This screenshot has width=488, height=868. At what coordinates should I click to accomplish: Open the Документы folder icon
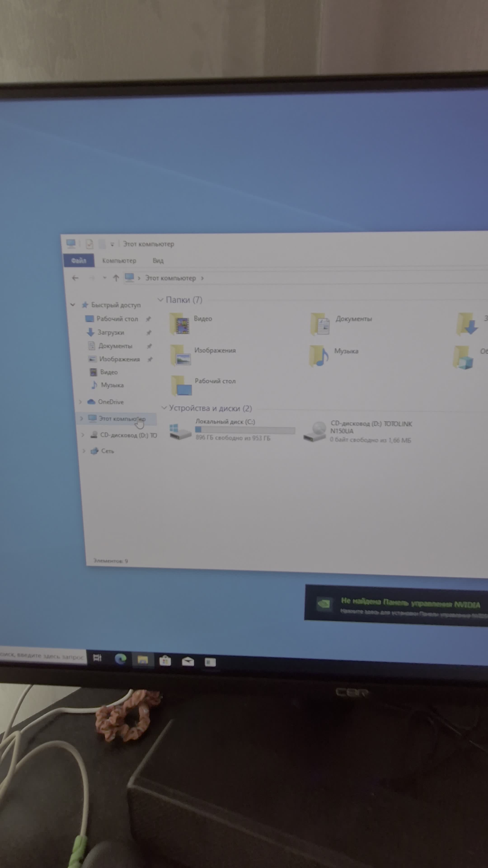coord(320,324)
